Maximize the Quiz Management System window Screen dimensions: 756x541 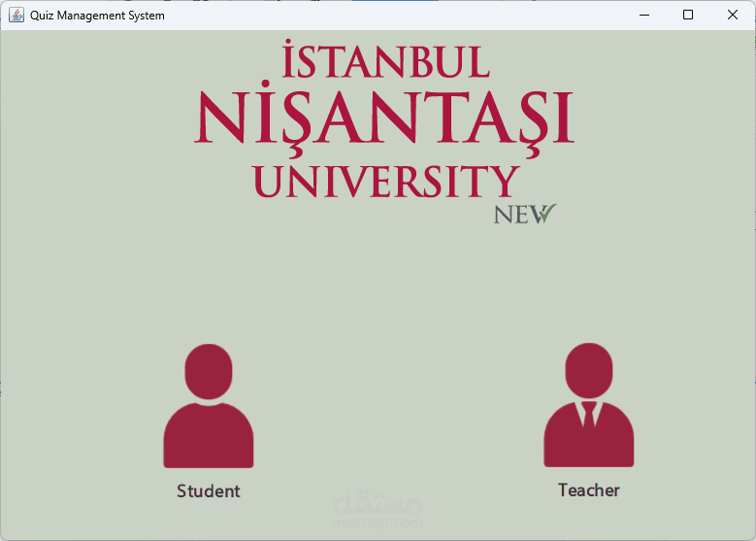pyautogui.click(x=688, y=15)
